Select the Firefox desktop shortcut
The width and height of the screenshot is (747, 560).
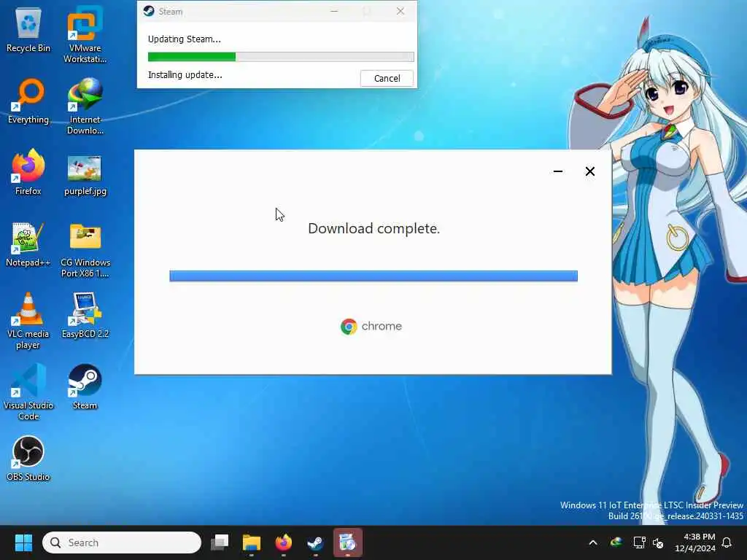tap(28, 172)
